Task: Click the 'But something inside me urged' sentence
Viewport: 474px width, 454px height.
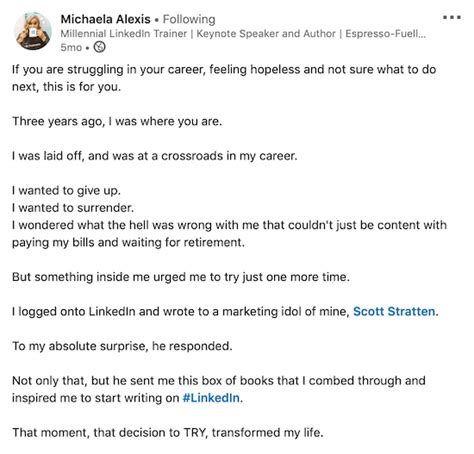Action: 181,277
